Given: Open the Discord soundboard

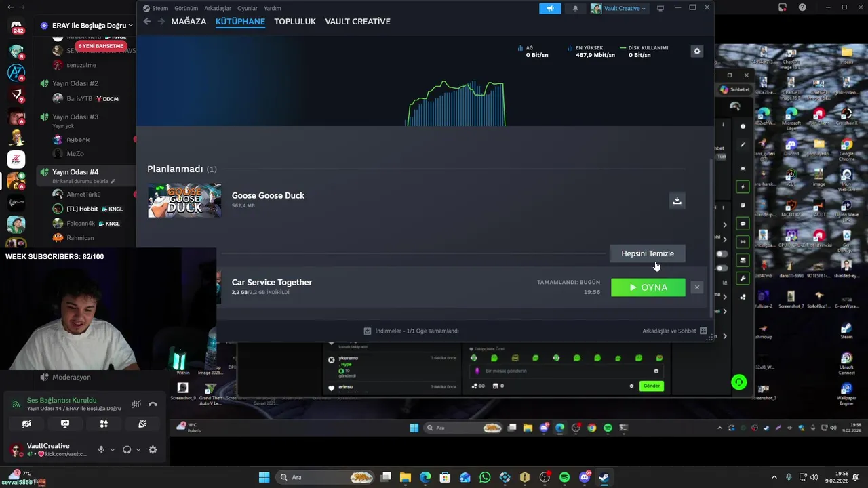Looking at the screenshot, I should tap(142, 424).
